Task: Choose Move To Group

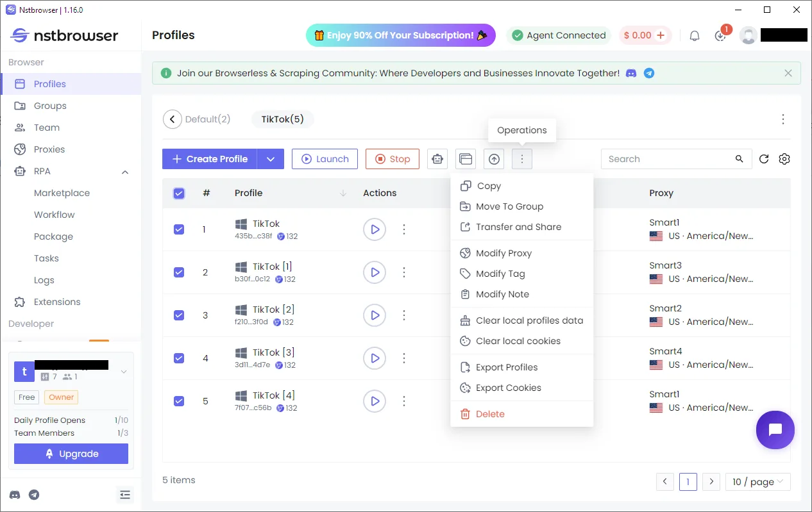Action: click(521, 206)
